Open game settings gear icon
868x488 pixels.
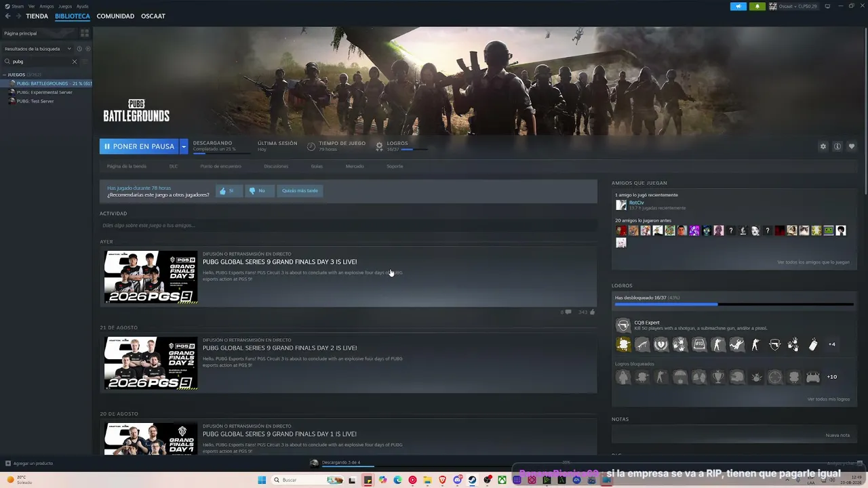[823, 146]
